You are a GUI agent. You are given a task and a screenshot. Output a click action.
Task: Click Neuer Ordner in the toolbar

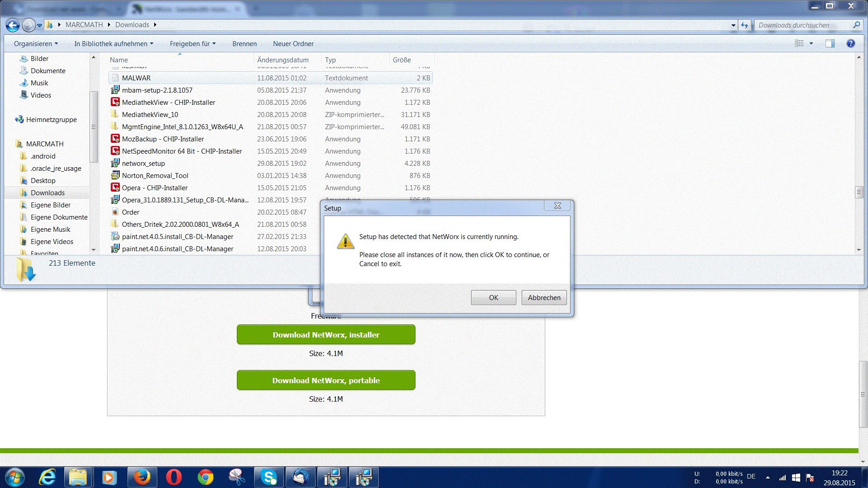[293, 44]
